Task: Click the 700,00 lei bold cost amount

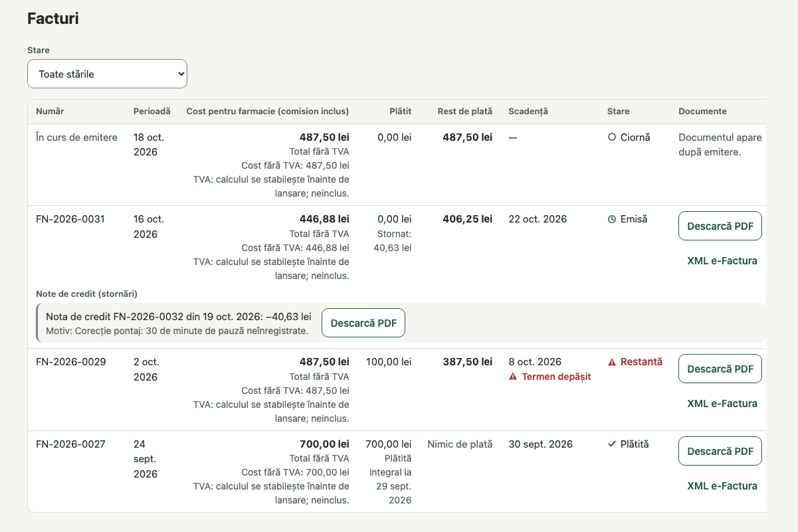Action: [x=324, y=444]
